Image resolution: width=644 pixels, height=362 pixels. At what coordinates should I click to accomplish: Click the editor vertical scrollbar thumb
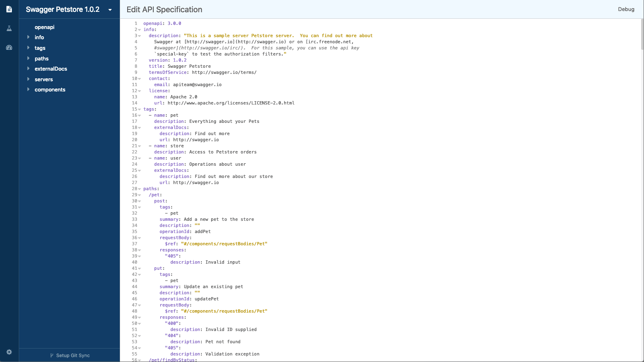coord(642,34)
